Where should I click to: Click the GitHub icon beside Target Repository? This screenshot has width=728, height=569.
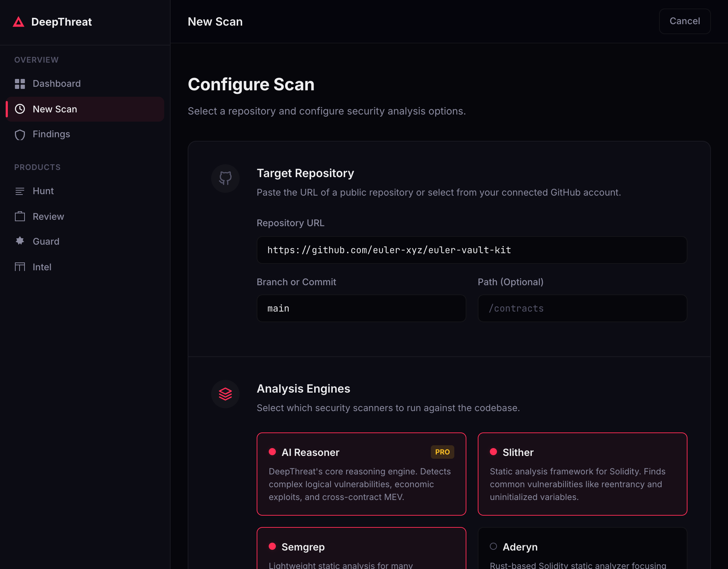point(225,179)
